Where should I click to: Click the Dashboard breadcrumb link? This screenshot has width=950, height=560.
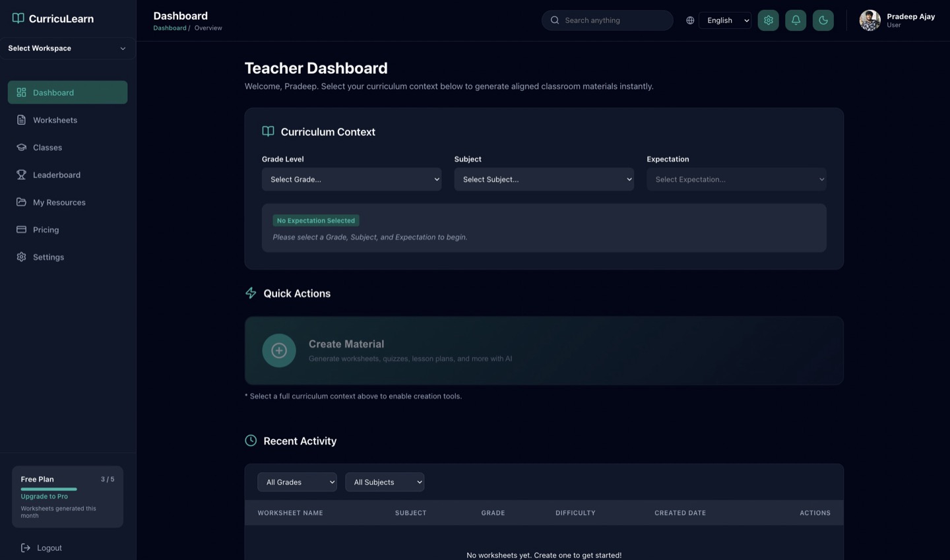170,28
